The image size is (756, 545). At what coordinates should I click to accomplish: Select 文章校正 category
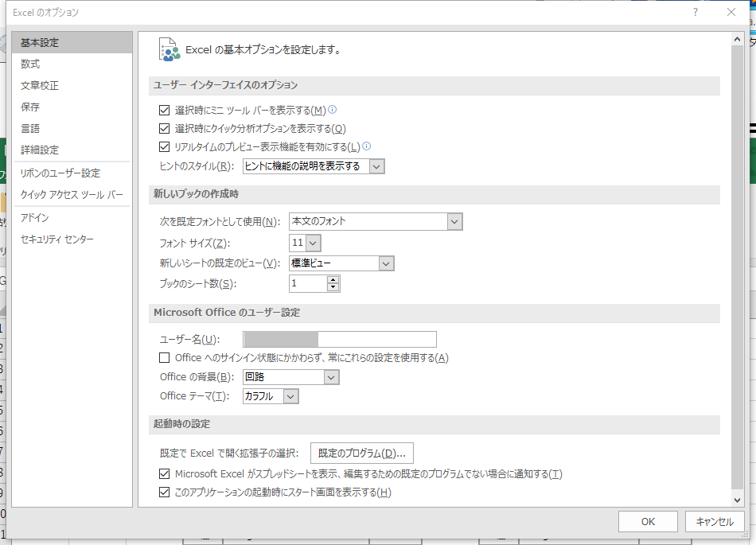(x=72, y=85)
